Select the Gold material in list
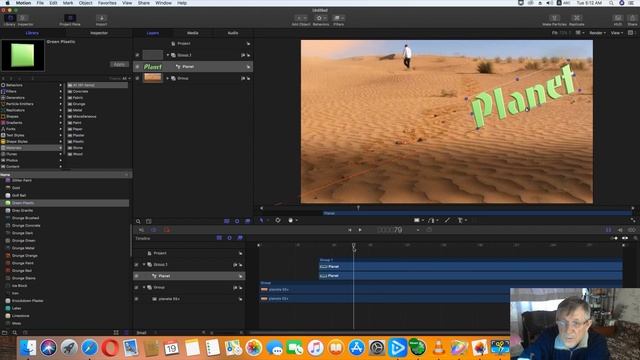 pyautogui.click(x=16, y=188)
